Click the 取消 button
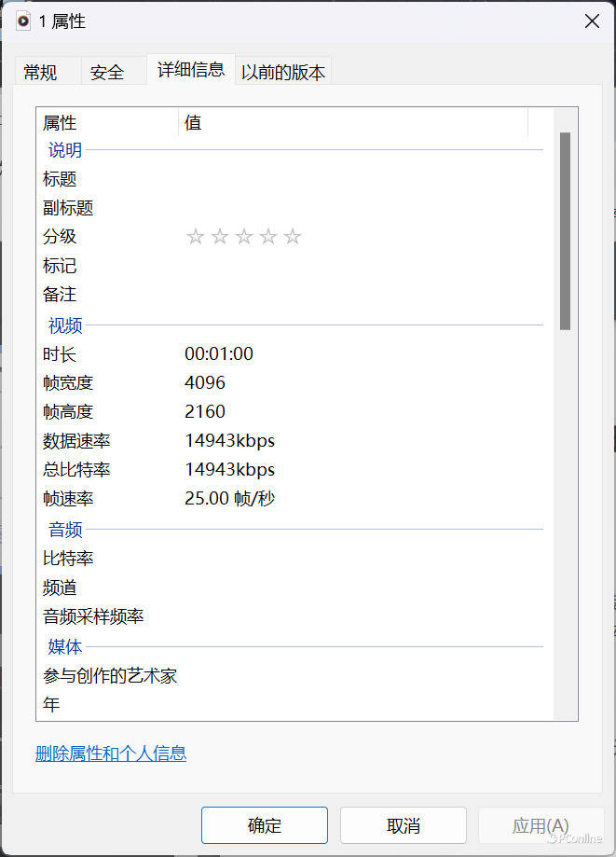616x857 pixels. pos(403,825)
